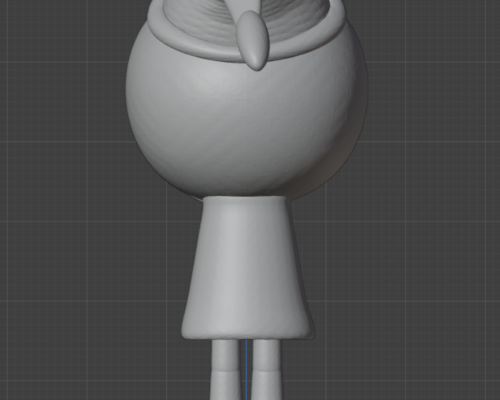Click the blue axis line between the legs
The height and width of the screenshot is (400, 500).
246,369
